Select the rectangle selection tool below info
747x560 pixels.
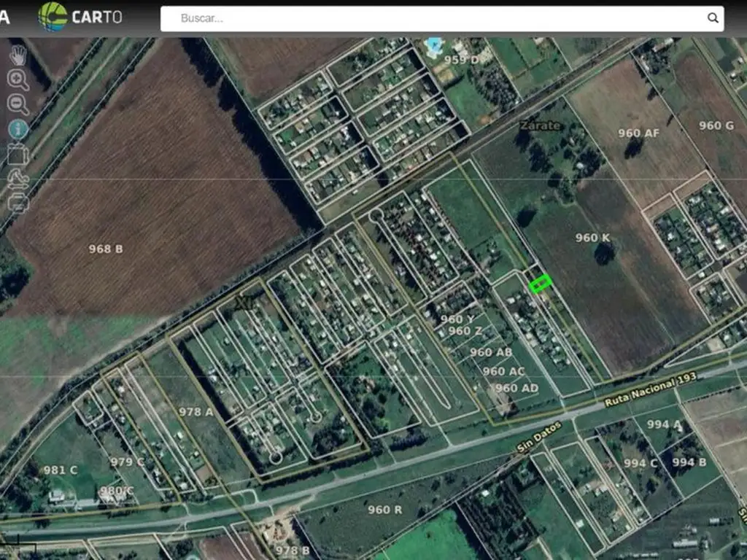pos(18,155)
